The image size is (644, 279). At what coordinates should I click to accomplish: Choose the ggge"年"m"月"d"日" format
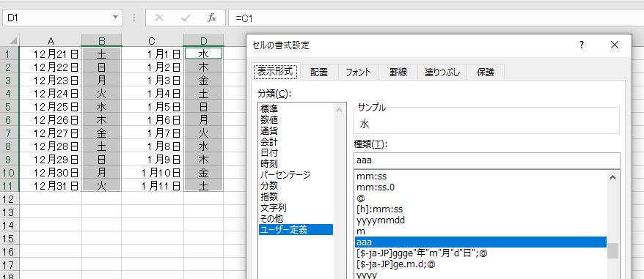tap(481, 253)
